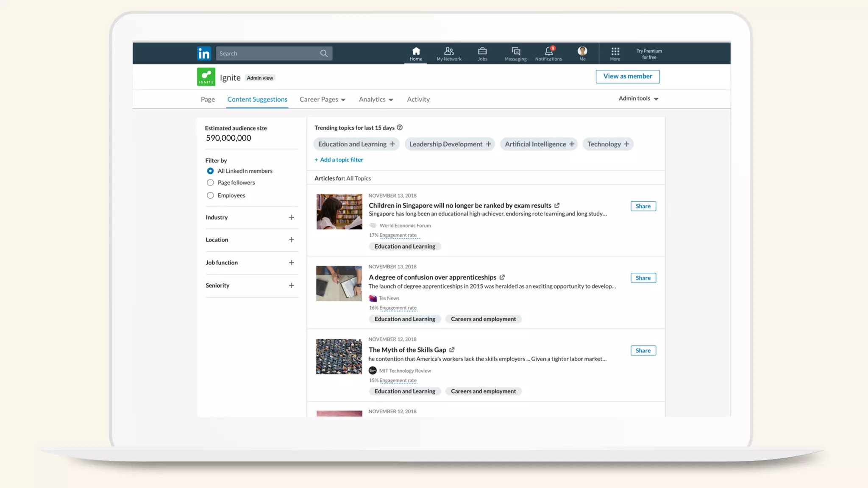Open the Singapore article's external link icon
This screenshot has width=868, height=488.
[x=557, y=205]
